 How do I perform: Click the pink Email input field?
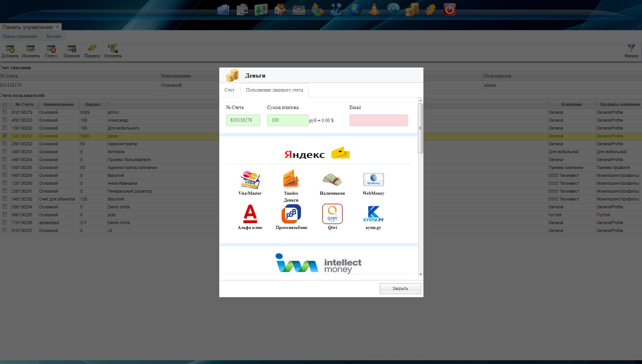pos(378,120)
